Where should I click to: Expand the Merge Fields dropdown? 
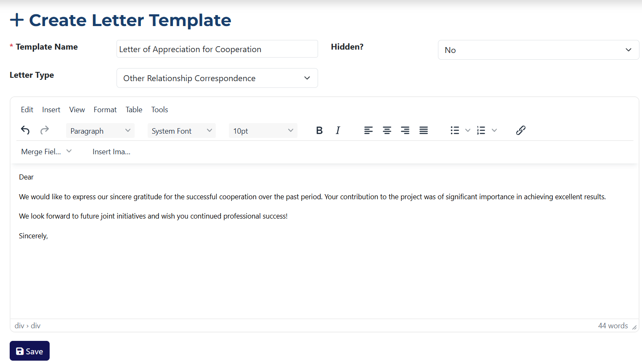(46, 151)
